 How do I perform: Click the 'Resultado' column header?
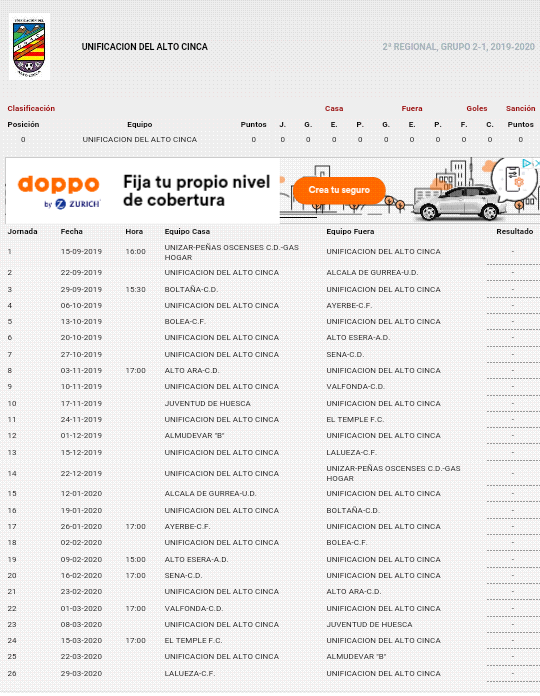pyautogui.click(x=515, y=231)
